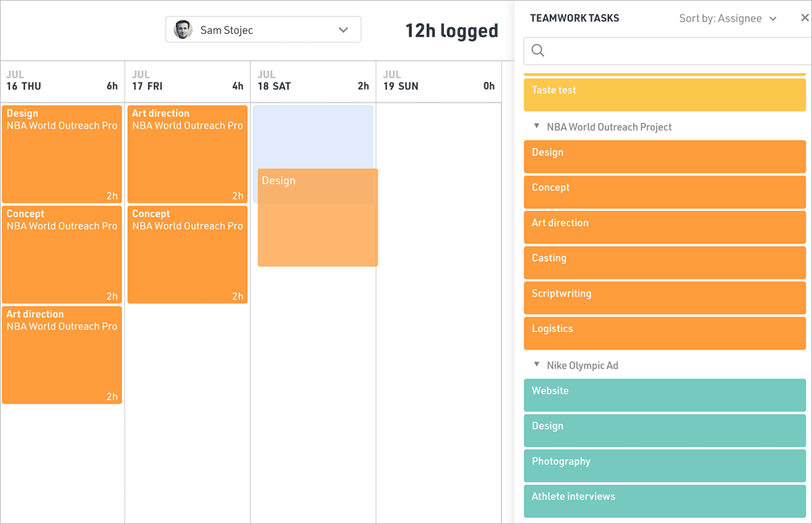Image resolution: width=812 pixels, height=524 pixels.
Task: Open Thursday's Concept time entry
Action: click(x=62, y=254)
